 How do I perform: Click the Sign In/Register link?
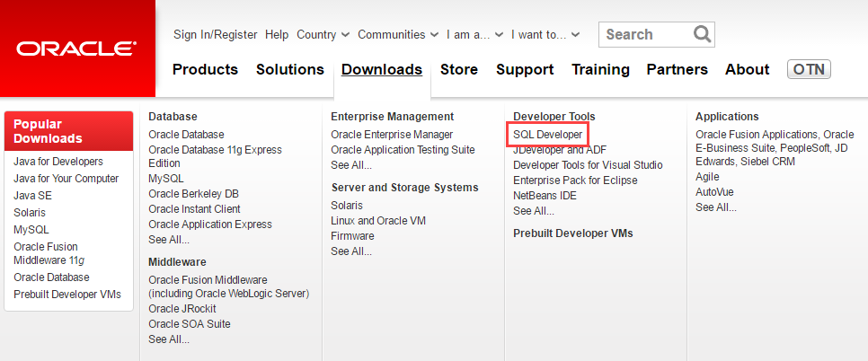pos(216,34)
